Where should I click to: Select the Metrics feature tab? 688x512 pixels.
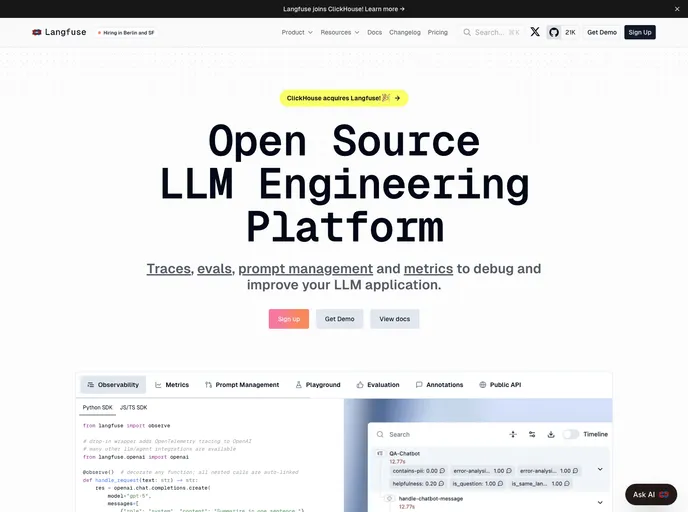(172, 385)
